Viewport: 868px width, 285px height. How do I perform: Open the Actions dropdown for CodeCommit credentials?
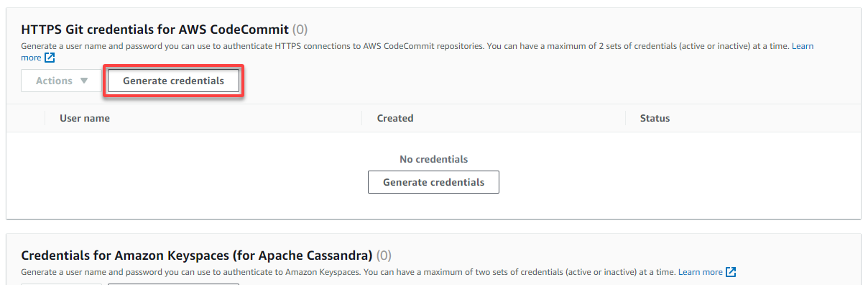pos(62,81)
